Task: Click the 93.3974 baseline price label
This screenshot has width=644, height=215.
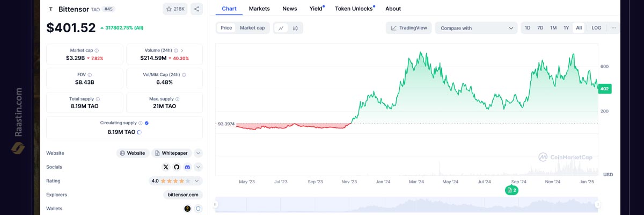Action: [226, 124]
